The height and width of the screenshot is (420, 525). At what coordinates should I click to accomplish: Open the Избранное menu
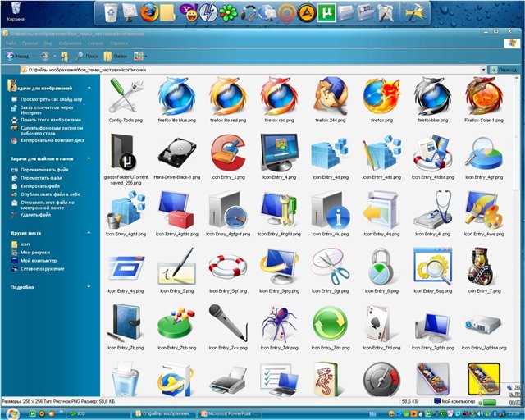pos(70,43)
